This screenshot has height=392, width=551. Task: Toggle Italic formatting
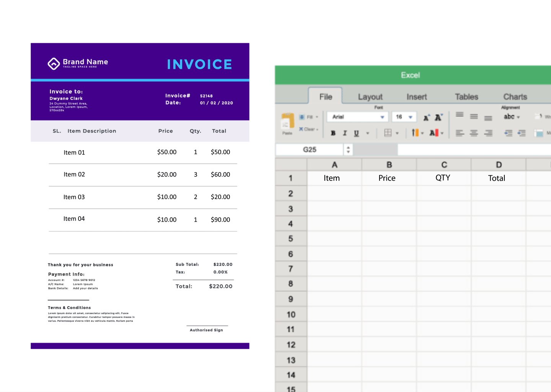(345, 133)
